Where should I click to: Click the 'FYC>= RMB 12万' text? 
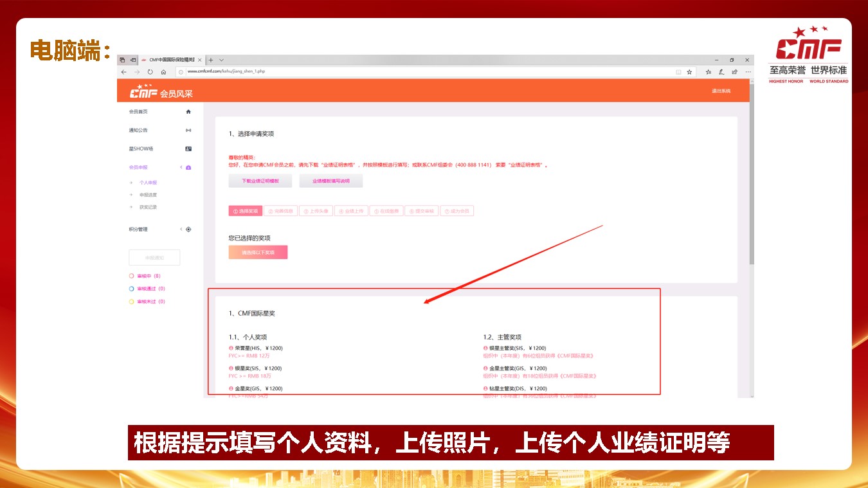coord(249,356)
